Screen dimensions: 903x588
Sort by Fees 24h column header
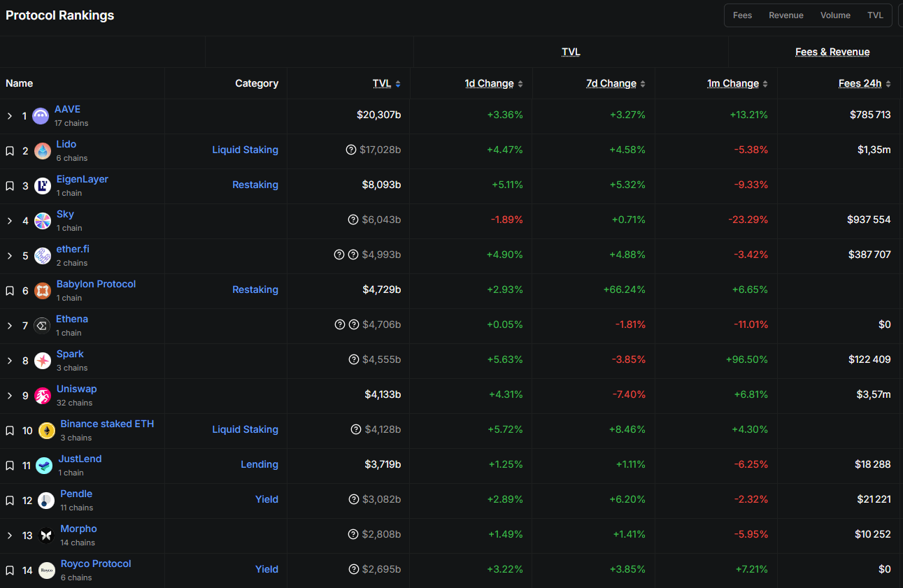(860, 83)
